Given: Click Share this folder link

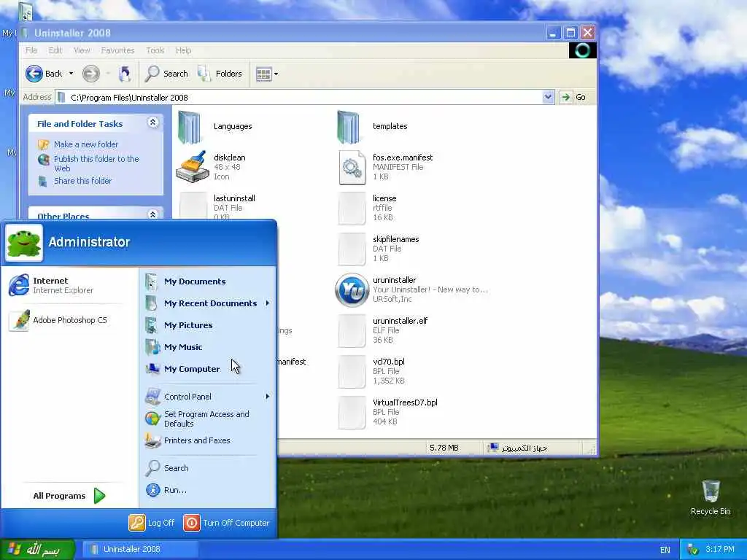Looking at the screenshot, I should click(x=82, y=181).
